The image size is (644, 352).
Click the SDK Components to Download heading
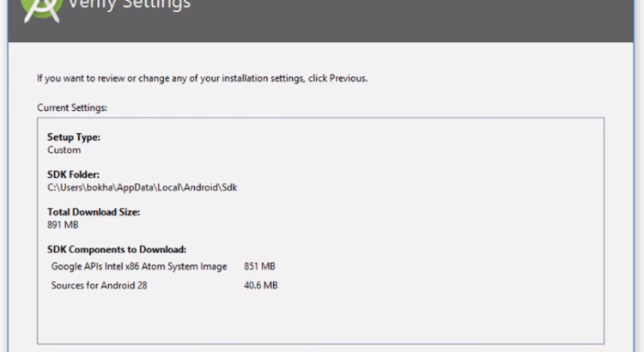(x=117, y=250)
